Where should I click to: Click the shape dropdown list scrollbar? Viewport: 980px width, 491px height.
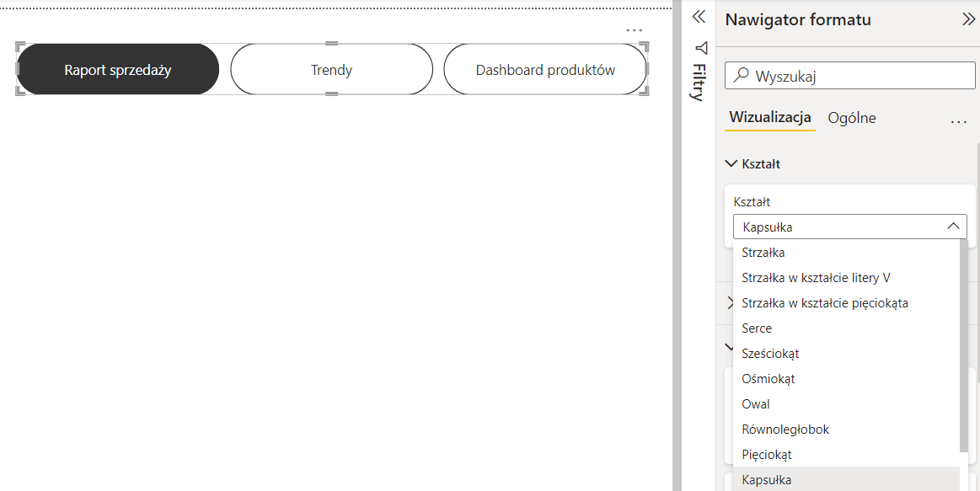[963, 344]
